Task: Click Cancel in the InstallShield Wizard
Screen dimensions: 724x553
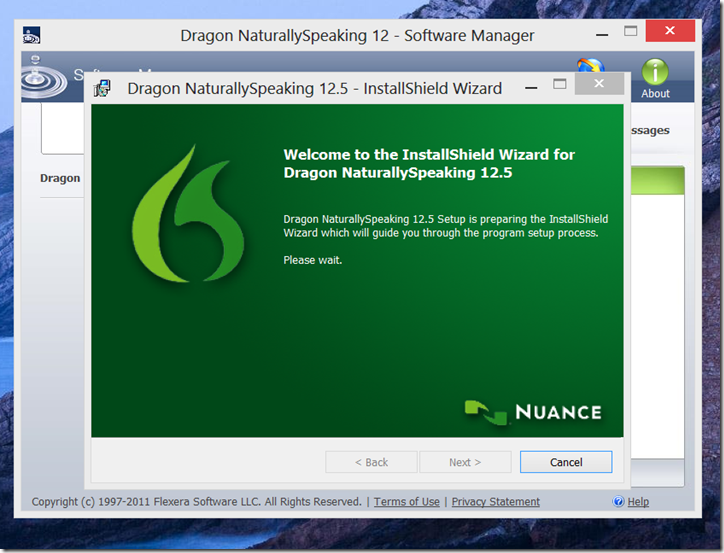Action: [566, 462]
